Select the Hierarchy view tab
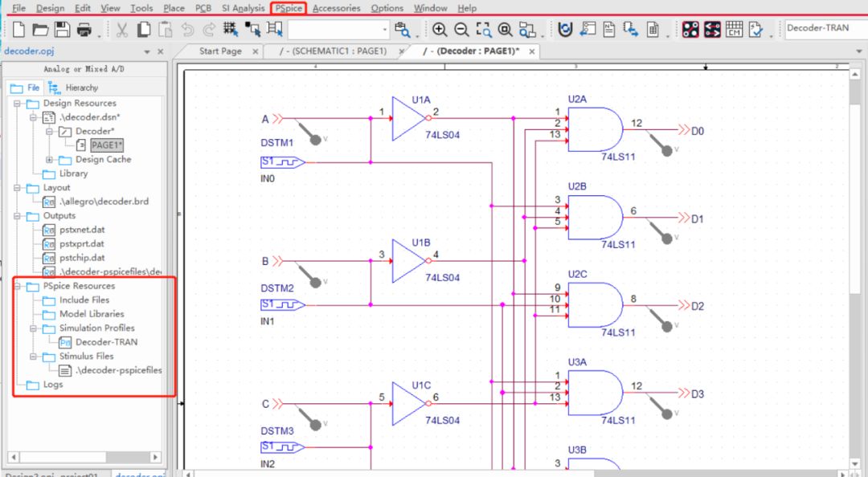Screen dimensions: 868x477 click(x=74, y=88)
